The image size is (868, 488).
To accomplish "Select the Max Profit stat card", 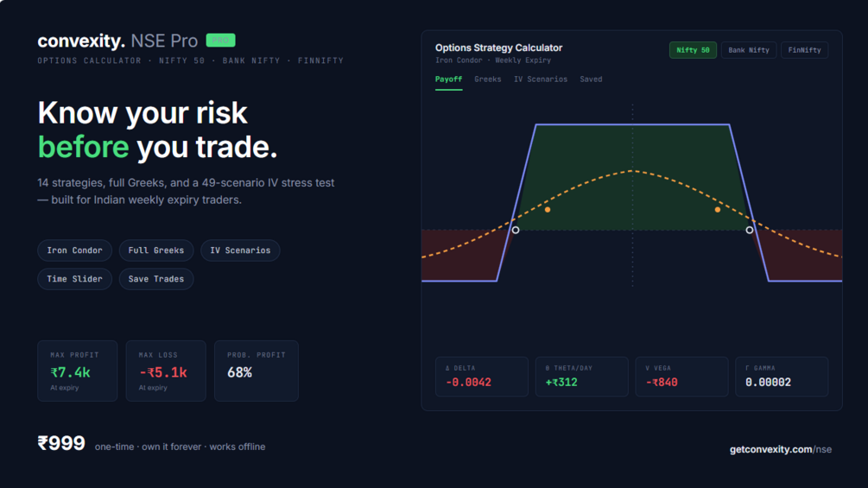I will [78, 371].
